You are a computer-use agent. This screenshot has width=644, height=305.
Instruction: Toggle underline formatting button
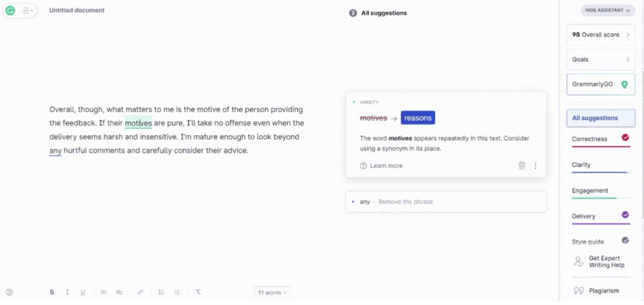(82, 292)
